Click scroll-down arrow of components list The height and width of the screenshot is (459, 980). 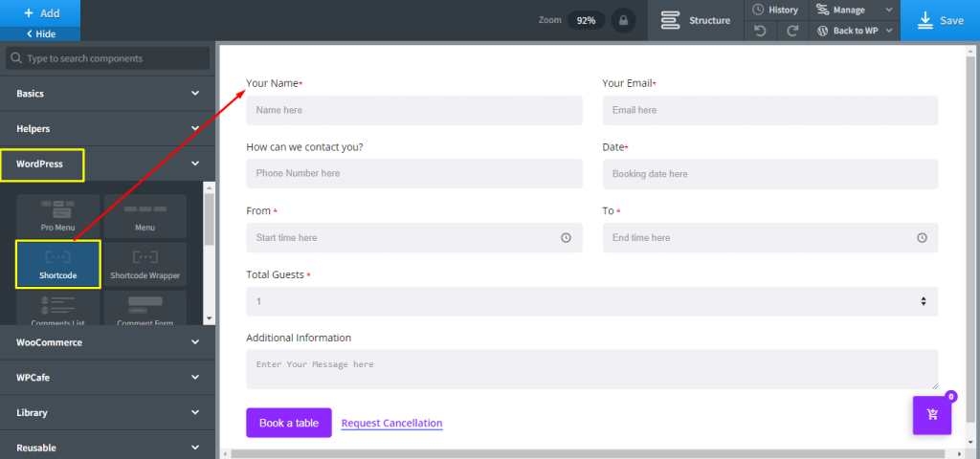[210, 318]
